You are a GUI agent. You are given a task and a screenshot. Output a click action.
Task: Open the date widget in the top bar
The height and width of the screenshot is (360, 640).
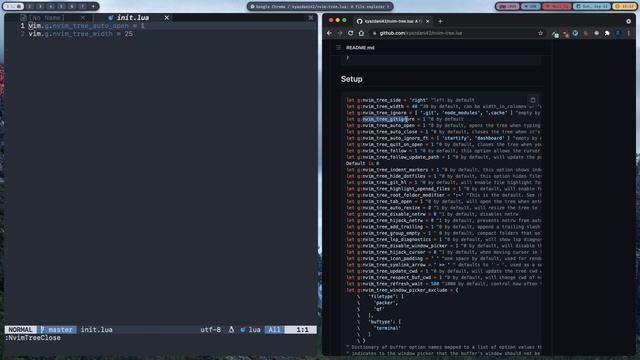[x=592, y=7]
